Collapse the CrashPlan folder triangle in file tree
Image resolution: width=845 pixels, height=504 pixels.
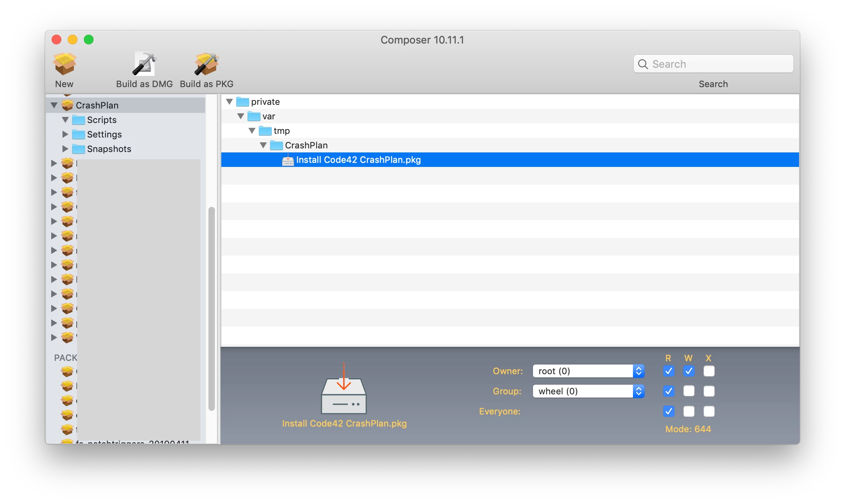tap(263, 145)
